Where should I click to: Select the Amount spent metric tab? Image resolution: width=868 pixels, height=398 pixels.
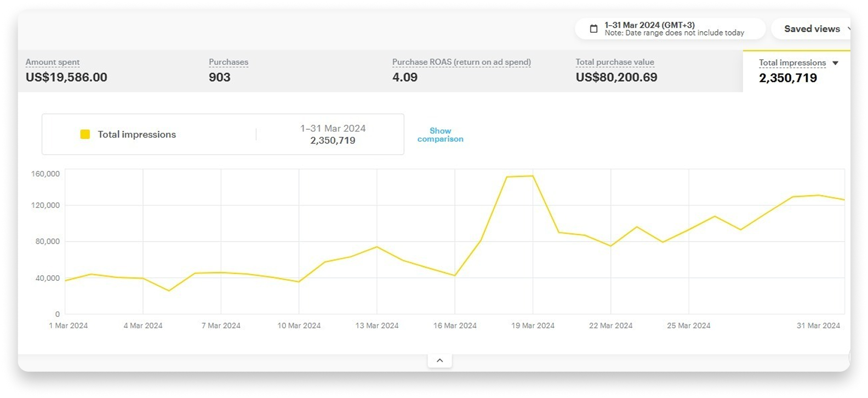click(110, 71)
